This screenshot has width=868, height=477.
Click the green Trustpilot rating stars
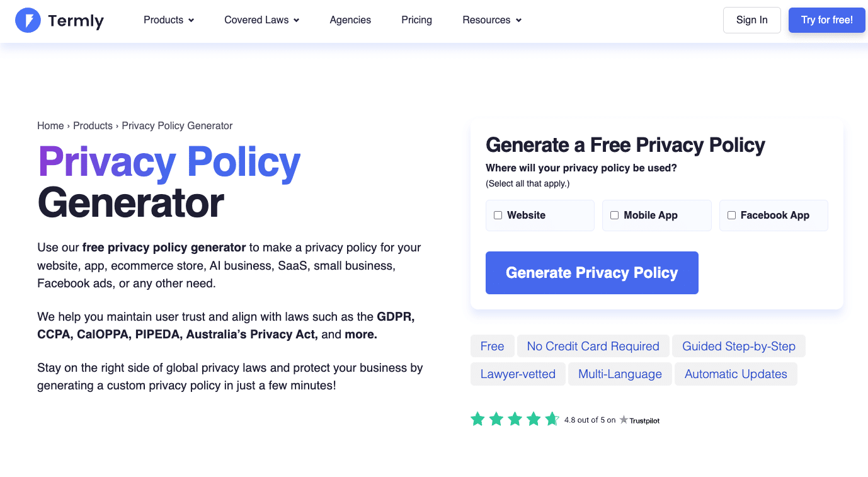pyautogui.click(x=515, y=419)
